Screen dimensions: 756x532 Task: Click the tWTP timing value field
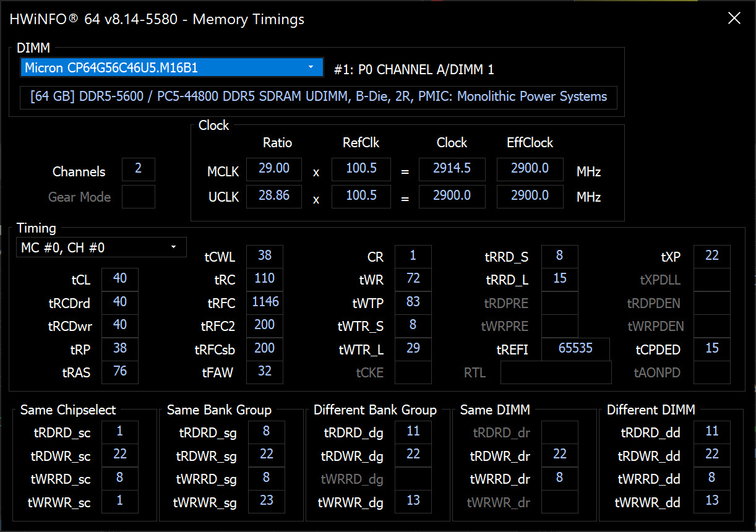coord(413,302)
